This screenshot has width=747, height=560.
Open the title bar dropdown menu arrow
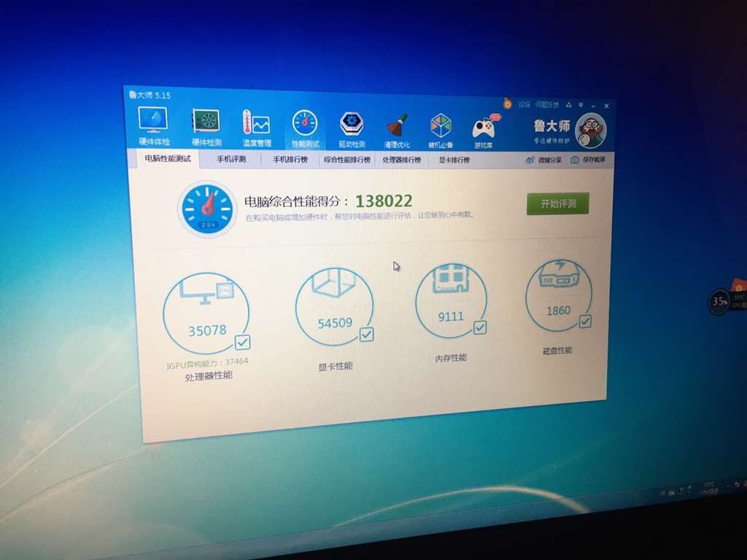(x=581, y=105)
